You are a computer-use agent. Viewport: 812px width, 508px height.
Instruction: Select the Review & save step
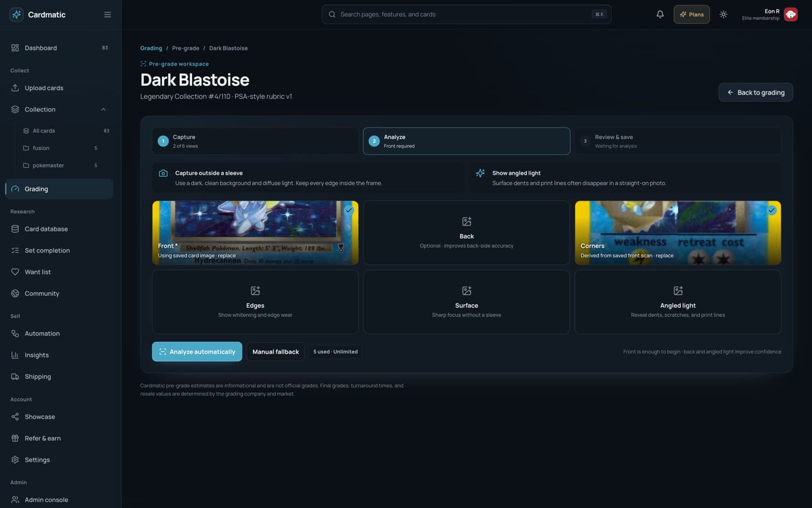678,141
